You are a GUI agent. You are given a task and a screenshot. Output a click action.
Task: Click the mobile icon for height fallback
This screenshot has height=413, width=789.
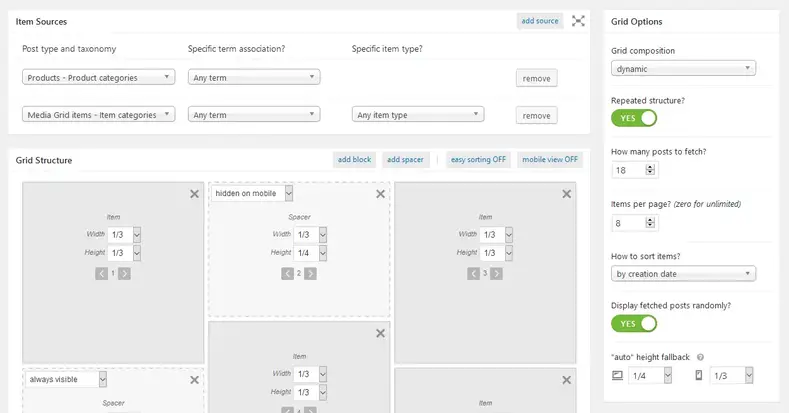698,375
